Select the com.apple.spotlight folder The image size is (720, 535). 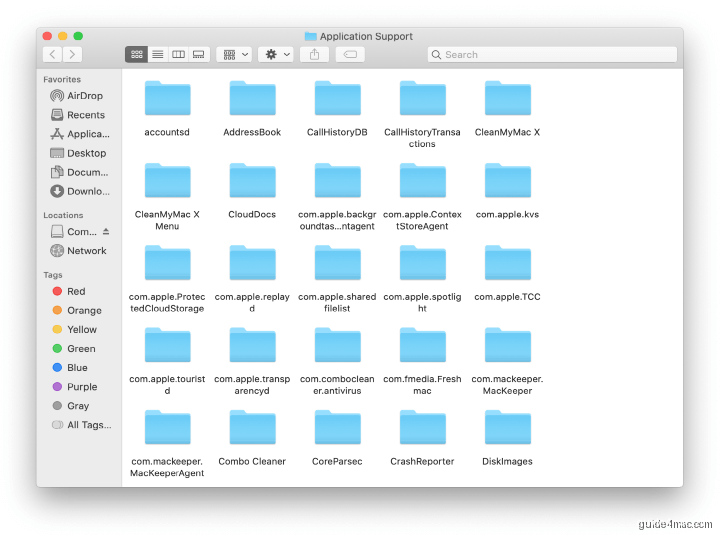pos(422,263)
